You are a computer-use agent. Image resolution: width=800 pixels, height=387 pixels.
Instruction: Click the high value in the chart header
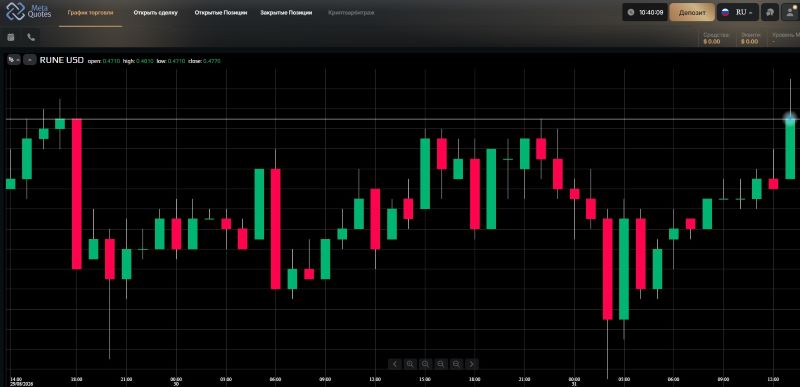(145, 61)
